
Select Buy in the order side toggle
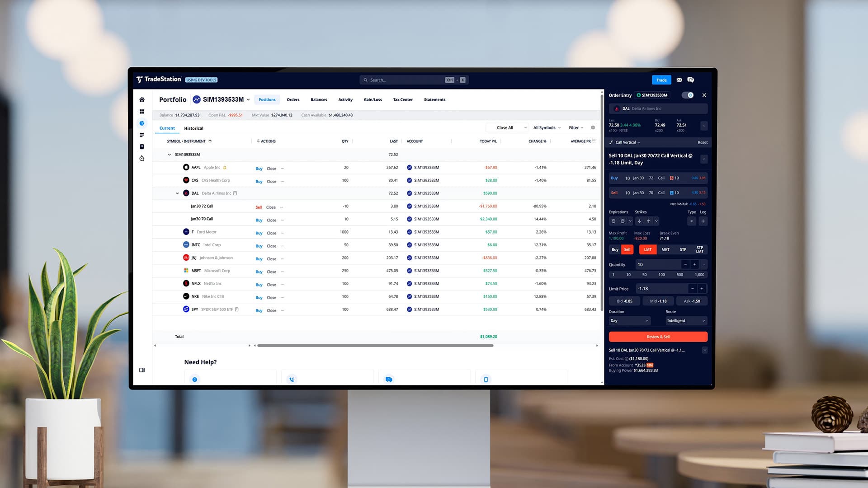(x=615, y=250)
